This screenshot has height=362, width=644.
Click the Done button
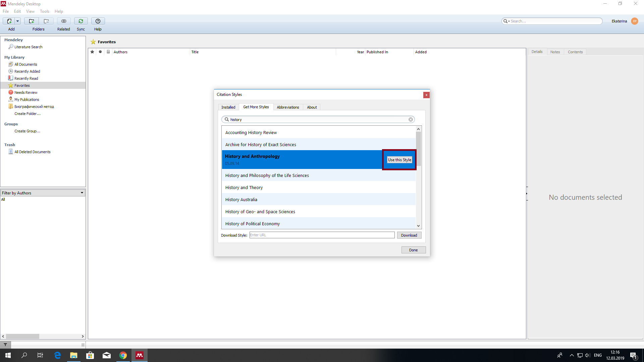(413, 250)
